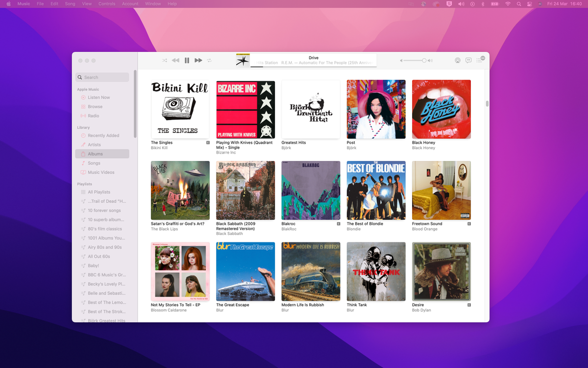Pause the currently playing song

point(187,60)
